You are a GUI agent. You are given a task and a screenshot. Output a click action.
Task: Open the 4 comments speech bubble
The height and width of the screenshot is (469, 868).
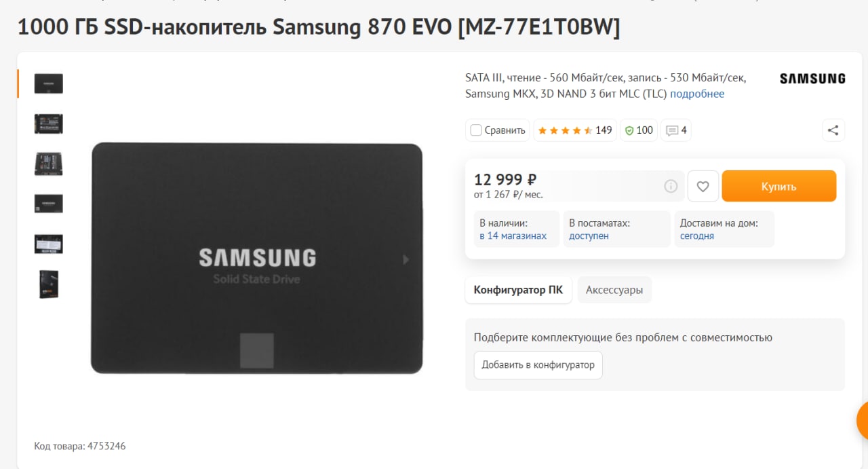click(676, 130)
